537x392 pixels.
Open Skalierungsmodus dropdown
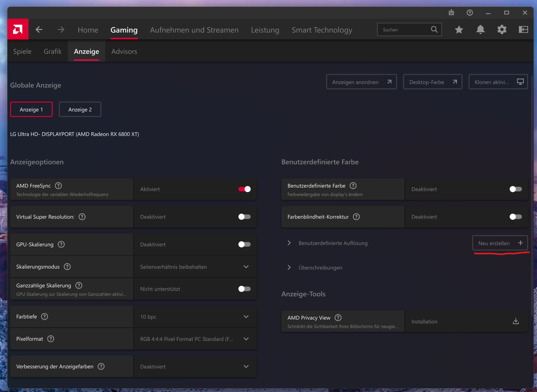click(x=195, y=267)
